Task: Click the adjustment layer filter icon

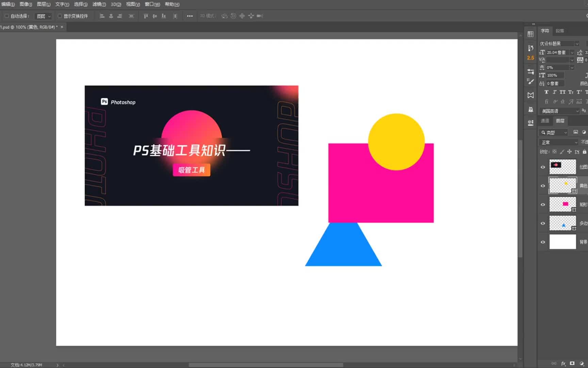Action: [584, 132]
